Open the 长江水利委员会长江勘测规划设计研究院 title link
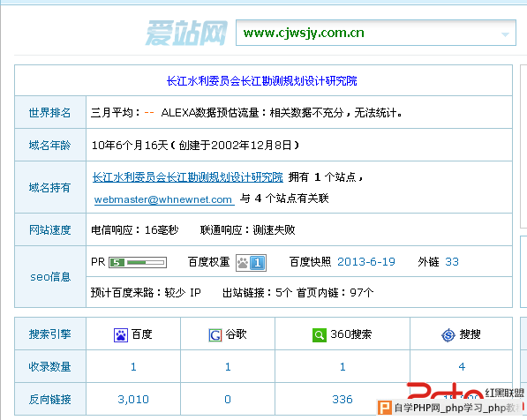 (x=262, y=81)
